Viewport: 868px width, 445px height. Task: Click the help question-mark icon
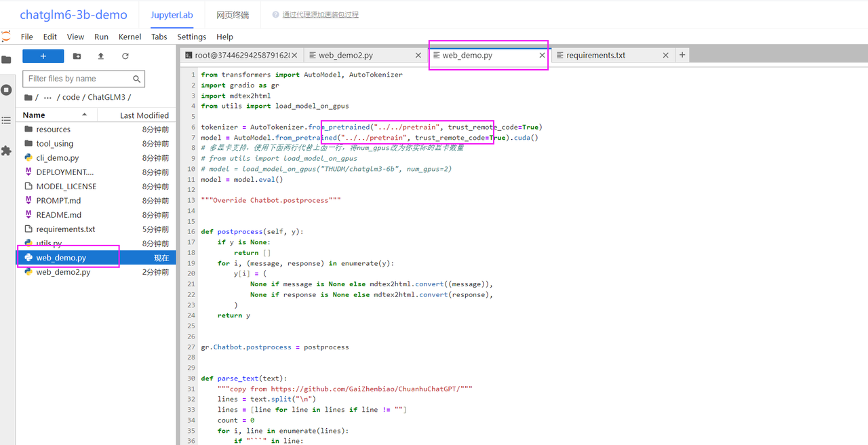[275, 14]
